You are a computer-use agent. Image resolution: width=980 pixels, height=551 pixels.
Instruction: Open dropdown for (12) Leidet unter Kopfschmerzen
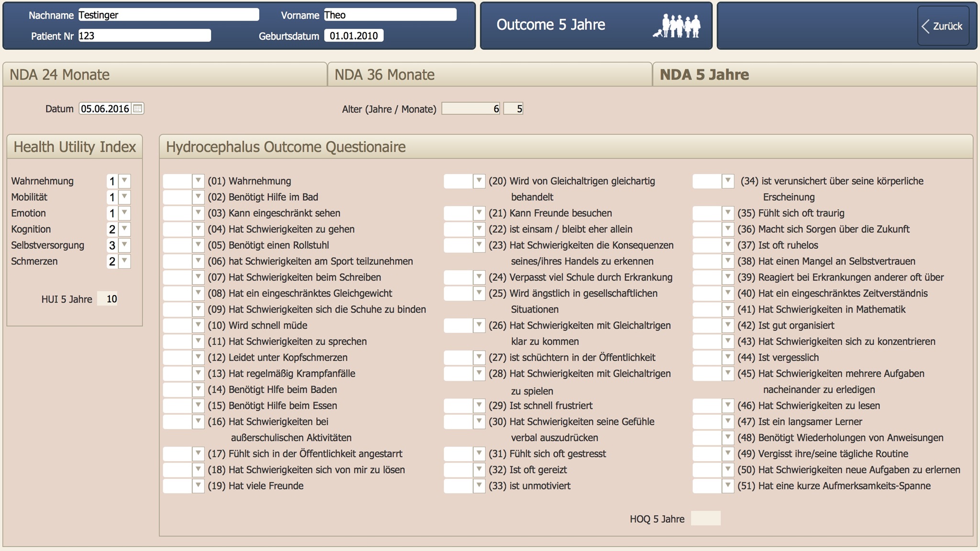(198, 357)
